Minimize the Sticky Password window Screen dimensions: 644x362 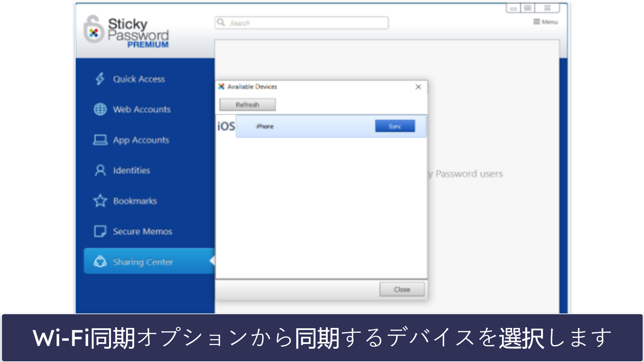pyautogui.click(x=513, y=8)
